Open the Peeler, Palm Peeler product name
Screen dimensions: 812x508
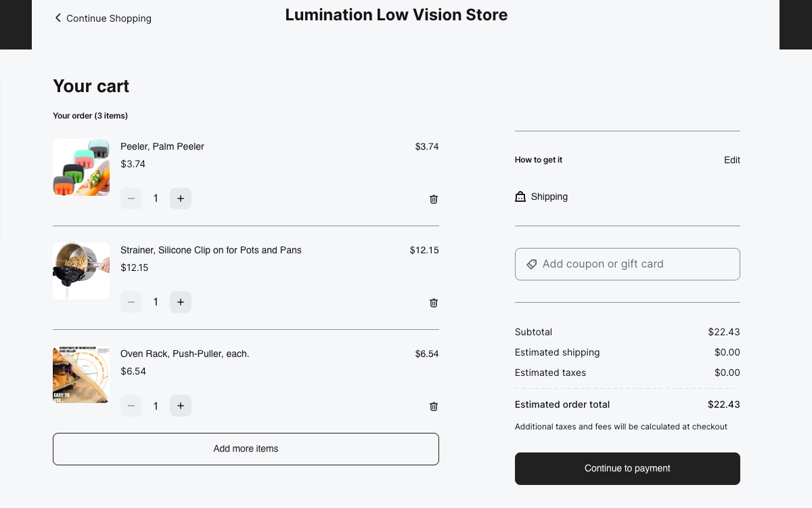(x=162, y=146)
